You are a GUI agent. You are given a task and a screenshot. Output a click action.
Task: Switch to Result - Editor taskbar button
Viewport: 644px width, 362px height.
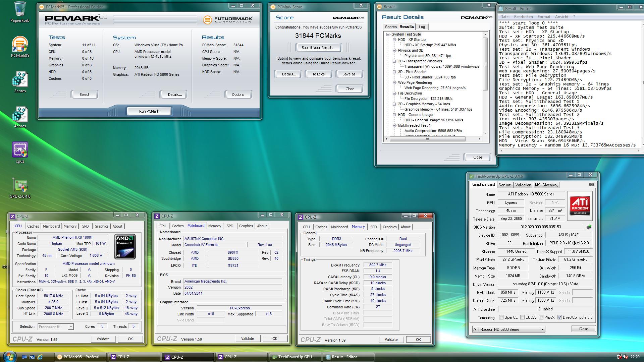[349, 357]
